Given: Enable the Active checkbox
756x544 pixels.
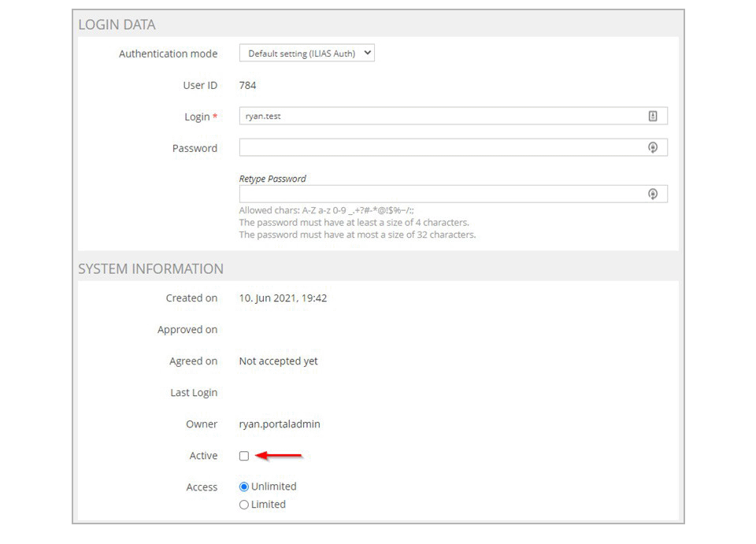Looking at the screenshot, I should tap(244, 456).
